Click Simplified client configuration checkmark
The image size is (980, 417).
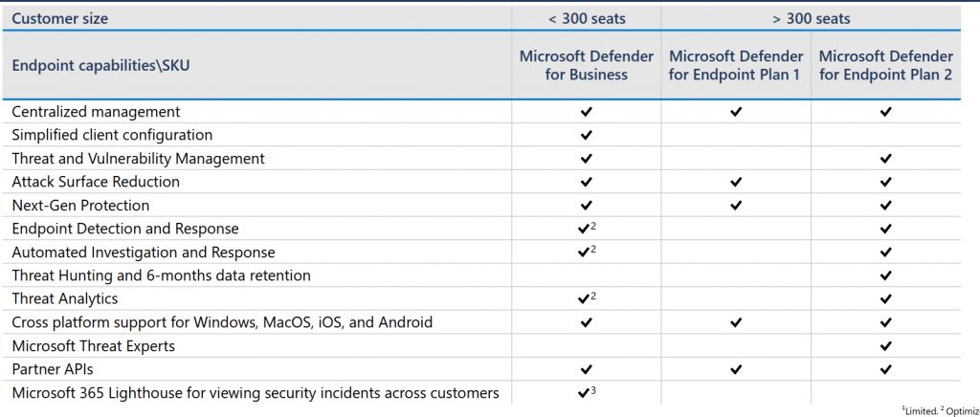(x=586, y=136)
